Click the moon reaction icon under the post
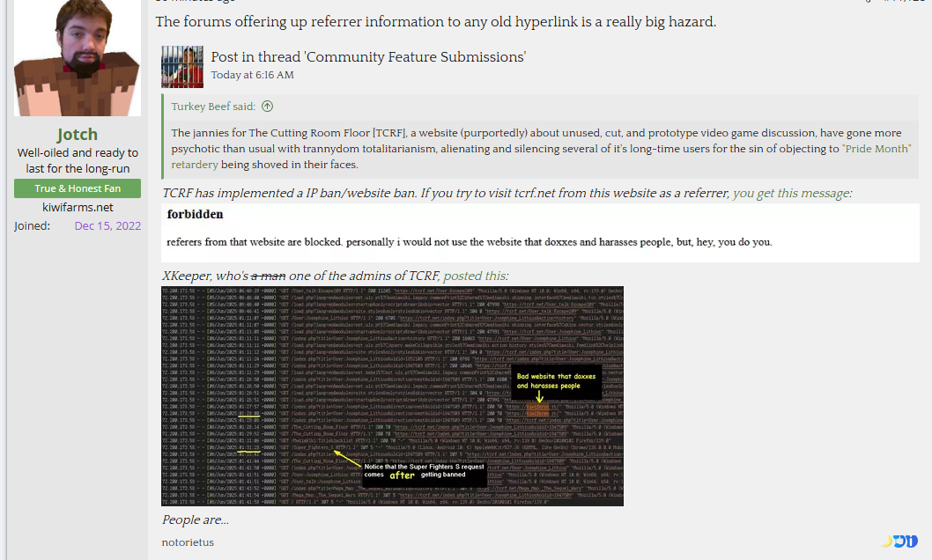Viewport: 932px width, 560px height. (x=885, y=541)
